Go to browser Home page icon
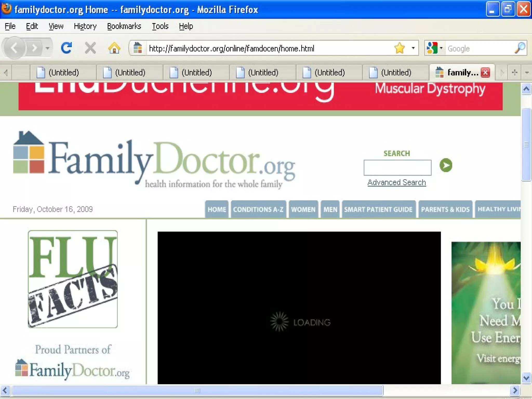The image size is (532, 399). pyautogui.click(x=114, y=48)
